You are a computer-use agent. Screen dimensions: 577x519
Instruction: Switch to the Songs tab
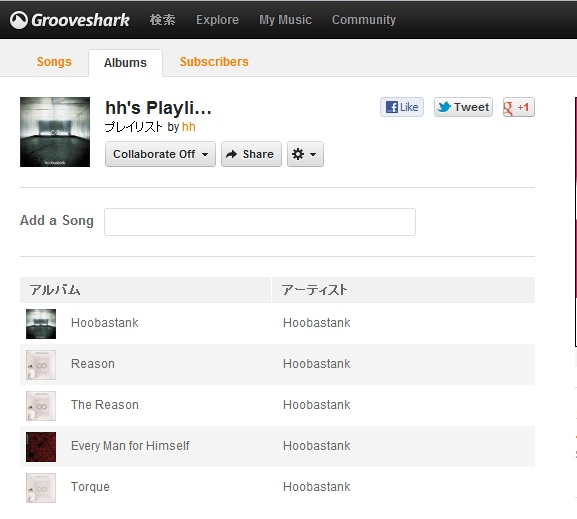click(x=54, y=62)
